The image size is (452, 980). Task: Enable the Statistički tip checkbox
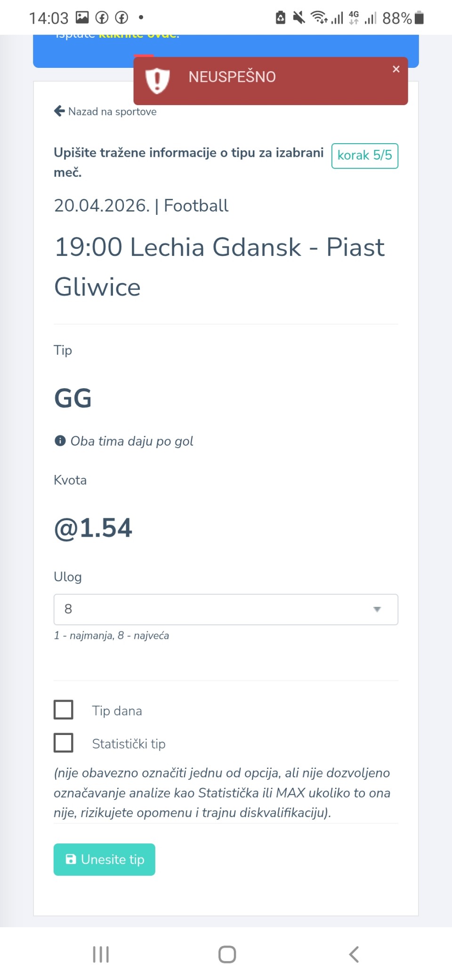[x=64, y=743]
